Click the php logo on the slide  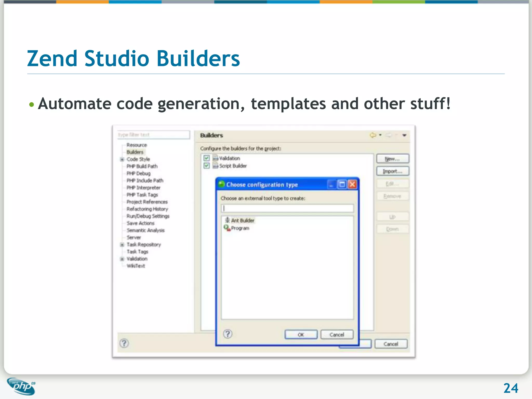21,386
